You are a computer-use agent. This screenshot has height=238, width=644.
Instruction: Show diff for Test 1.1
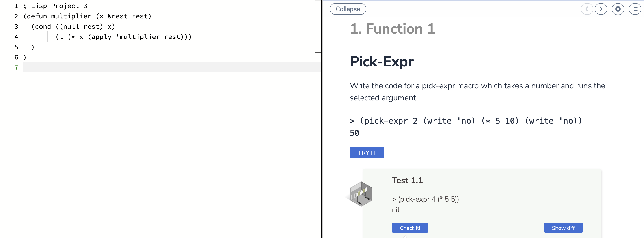(x=563, y=228)
